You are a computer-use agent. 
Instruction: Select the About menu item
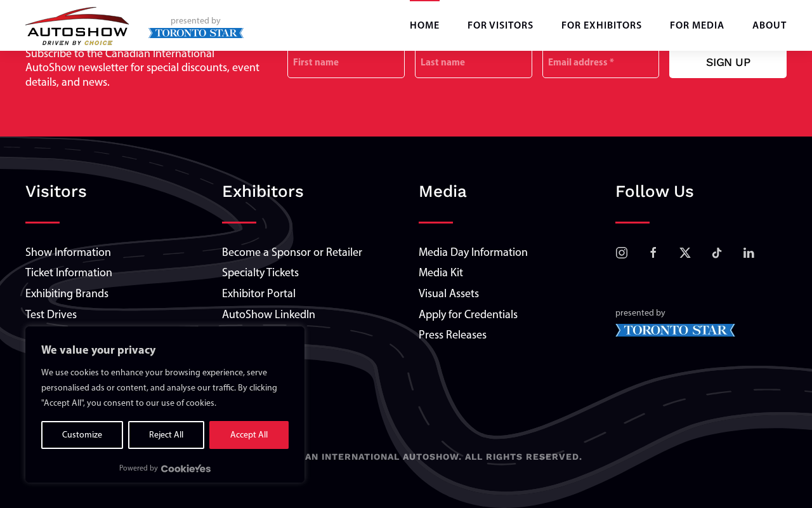(x=769, y=26)
